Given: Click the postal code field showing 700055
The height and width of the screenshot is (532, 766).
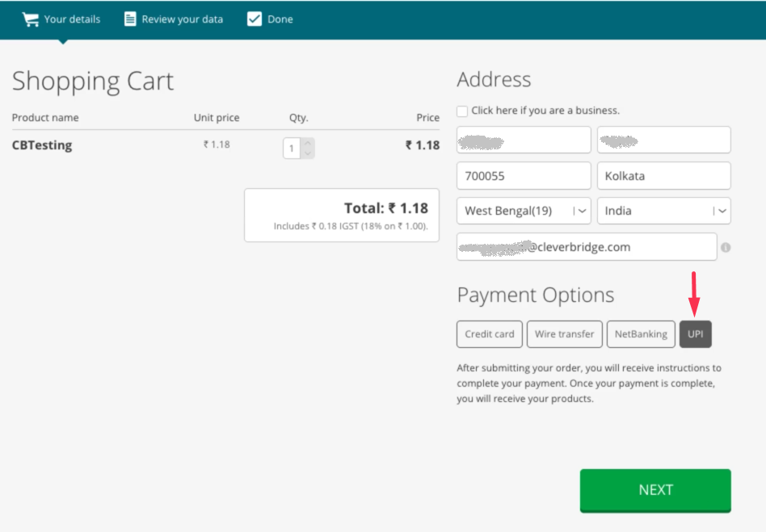Looking at the screenshot, I should (523, 175).
